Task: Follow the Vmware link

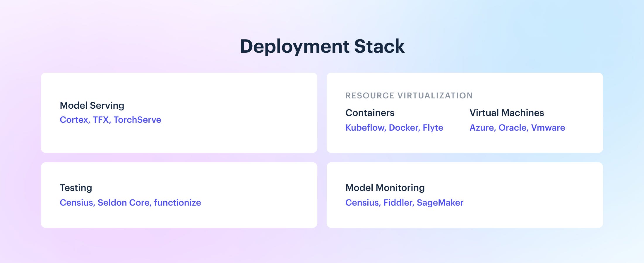Action: tap(548, 128)
